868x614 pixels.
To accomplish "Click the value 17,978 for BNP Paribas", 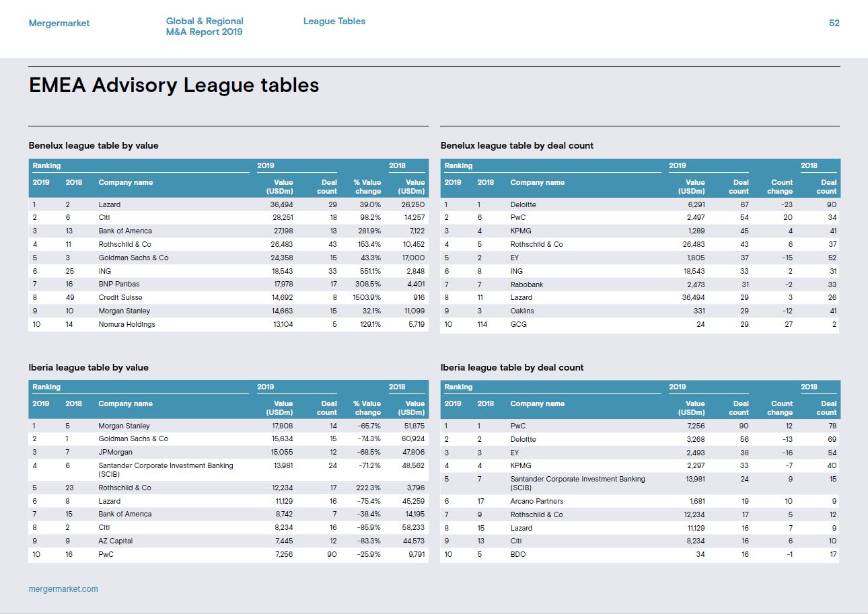I will point(282,284).
